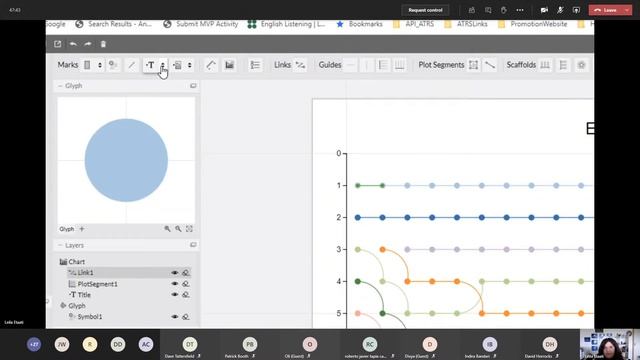Select the horizontal guide coordinator
The width and height of the screenshot is (640, 360).
pyautogui.click(x=383, y=65)
